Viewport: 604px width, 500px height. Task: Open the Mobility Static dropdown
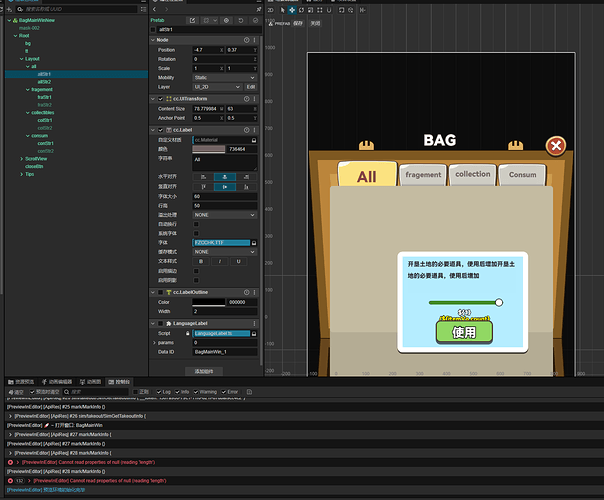click(x=225, y=78)
